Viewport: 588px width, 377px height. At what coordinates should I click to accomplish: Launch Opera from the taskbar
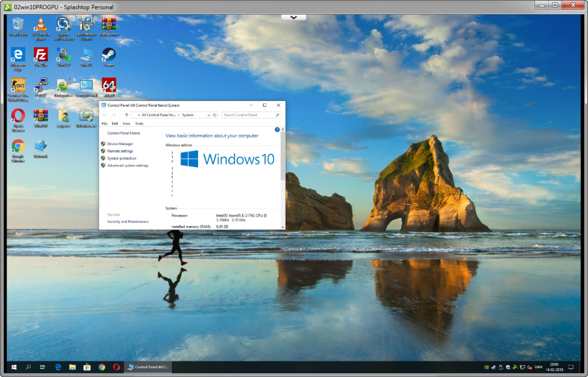[x=116, y=367]
